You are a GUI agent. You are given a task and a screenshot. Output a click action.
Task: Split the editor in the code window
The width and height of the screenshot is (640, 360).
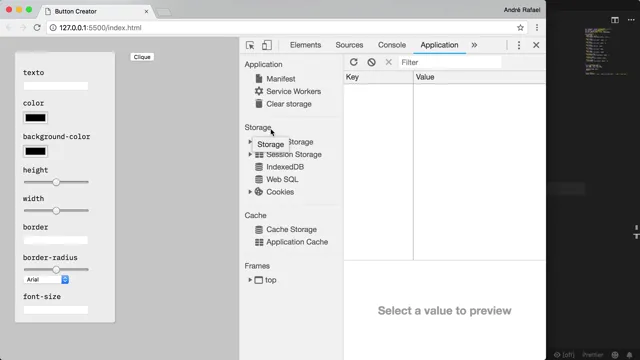coord(615,20)
